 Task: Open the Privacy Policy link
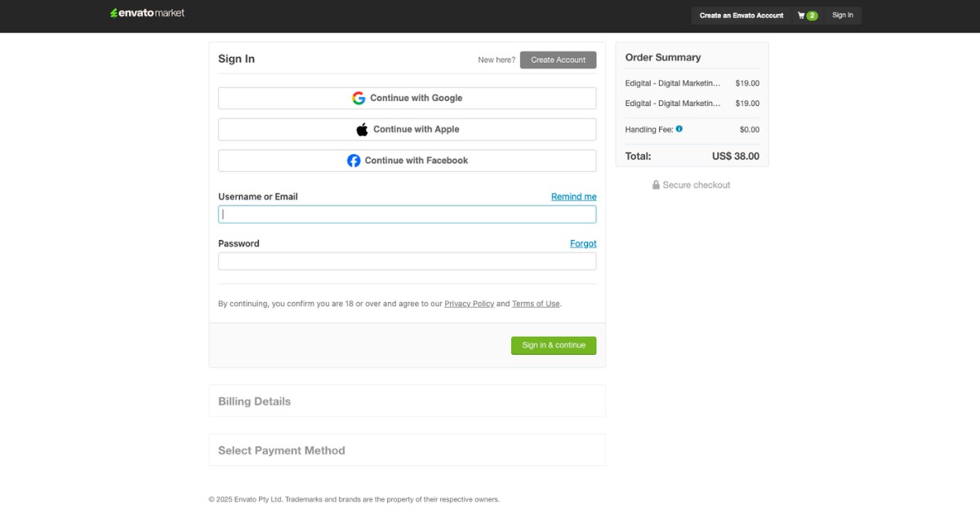pos(469,304)
